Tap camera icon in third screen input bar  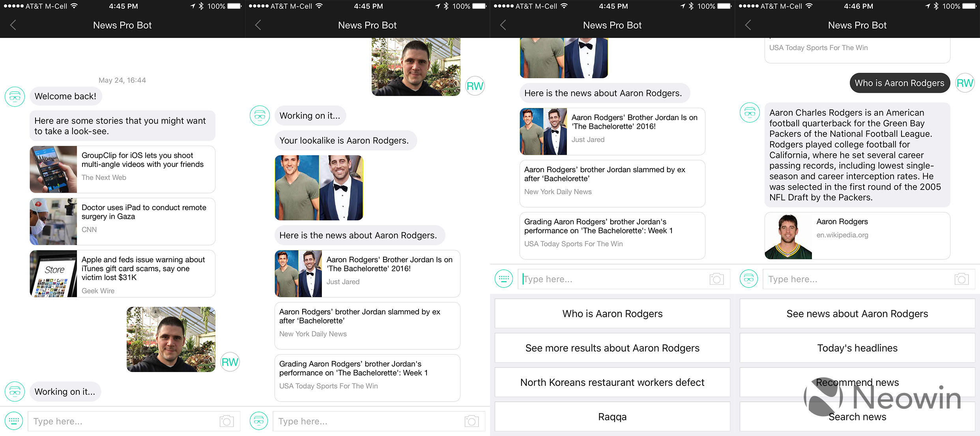click(x=716, y=279)
